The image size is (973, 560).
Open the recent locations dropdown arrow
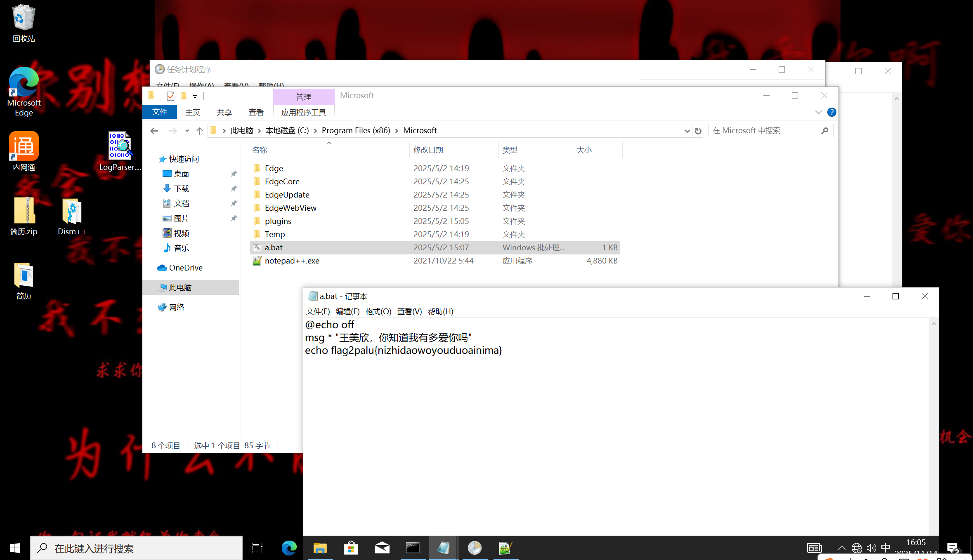[x=187, y=131]
